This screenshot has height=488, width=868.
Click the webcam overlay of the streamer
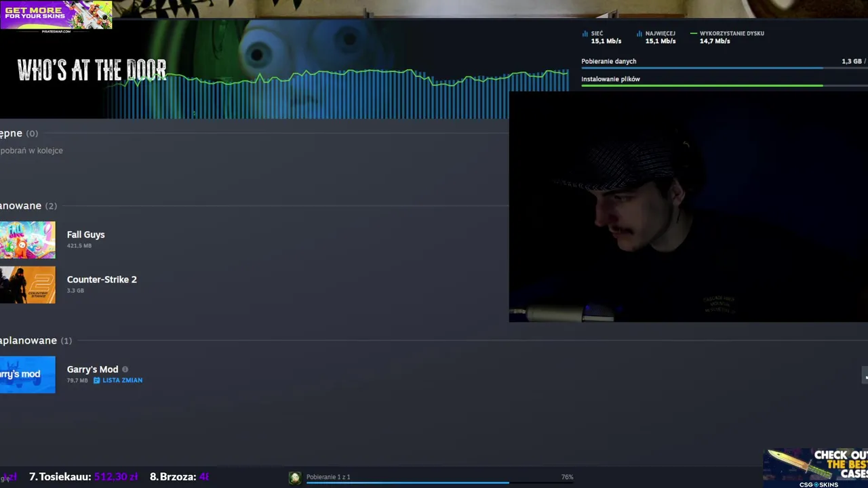688,207
